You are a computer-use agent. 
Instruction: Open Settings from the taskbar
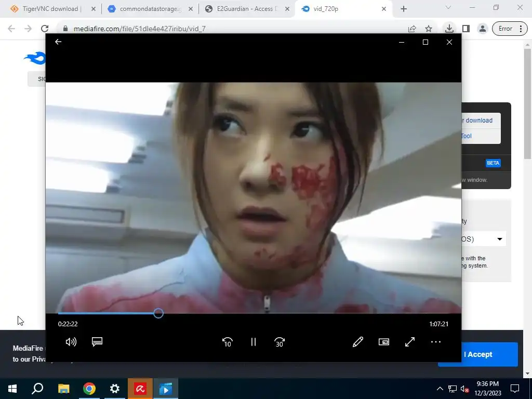[115, 389]
